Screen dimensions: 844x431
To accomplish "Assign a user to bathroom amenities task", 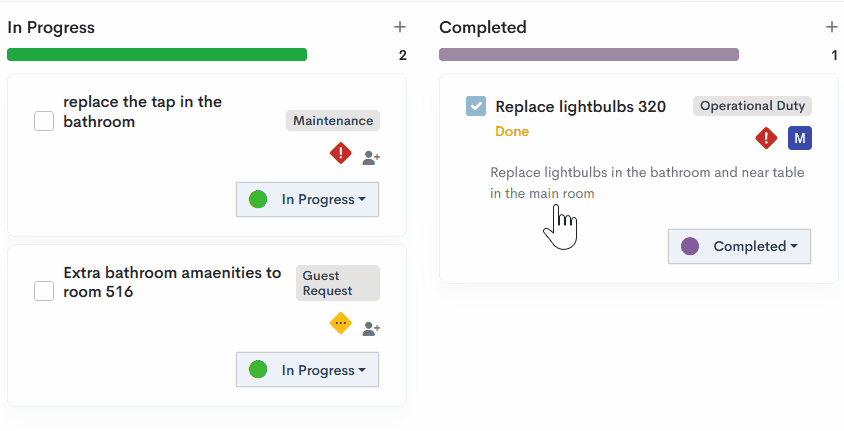I will (371, 328).
